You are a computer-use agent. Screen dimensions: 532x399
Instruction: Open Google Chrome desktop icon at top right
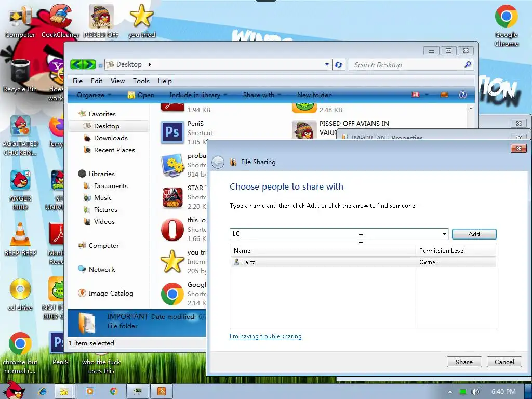click(506, 25)
